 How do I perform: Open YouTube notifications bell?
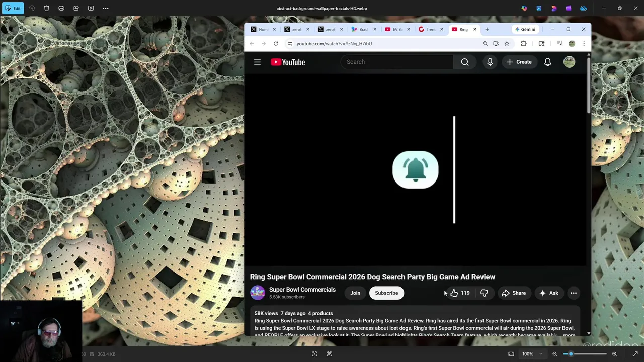tap(547, 62)
